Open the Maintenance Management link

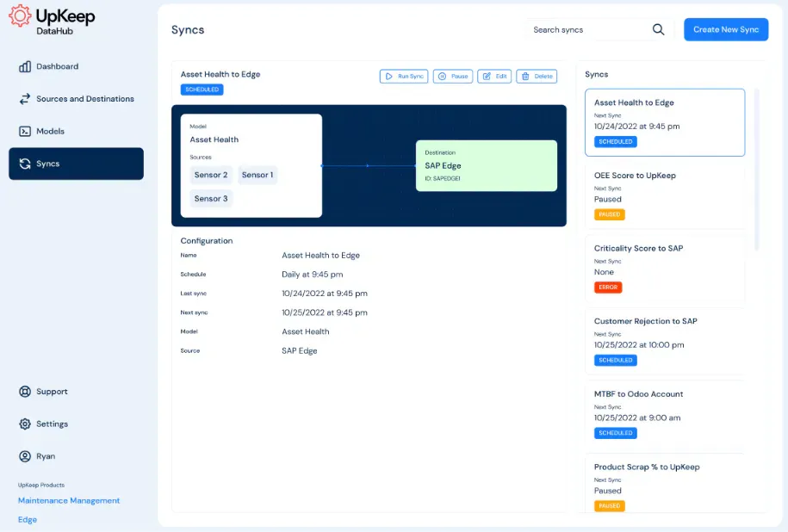[x=69, y=500]
